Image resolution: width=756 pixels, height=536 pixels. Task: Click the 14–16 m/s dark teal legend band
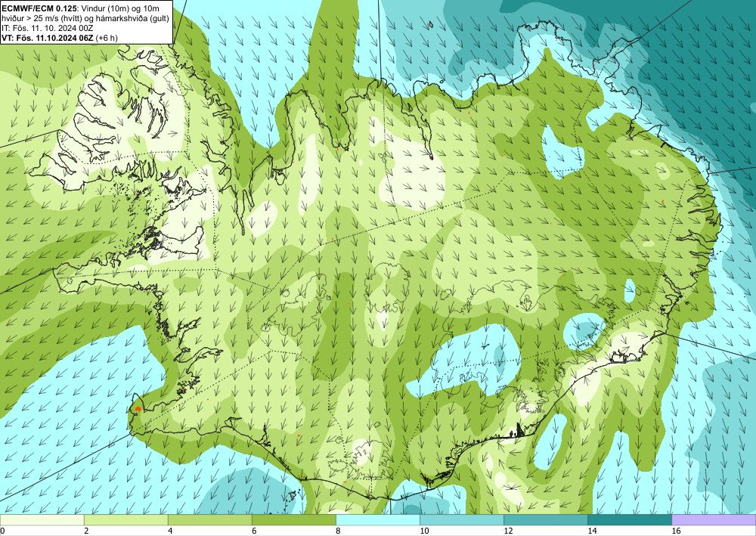point(630,519)
